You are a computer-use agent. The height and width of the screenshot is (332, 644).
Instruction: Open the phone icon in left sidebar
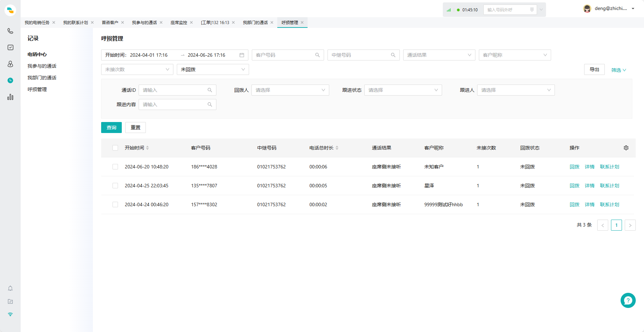pyautogui.click(x=10, y=31)
